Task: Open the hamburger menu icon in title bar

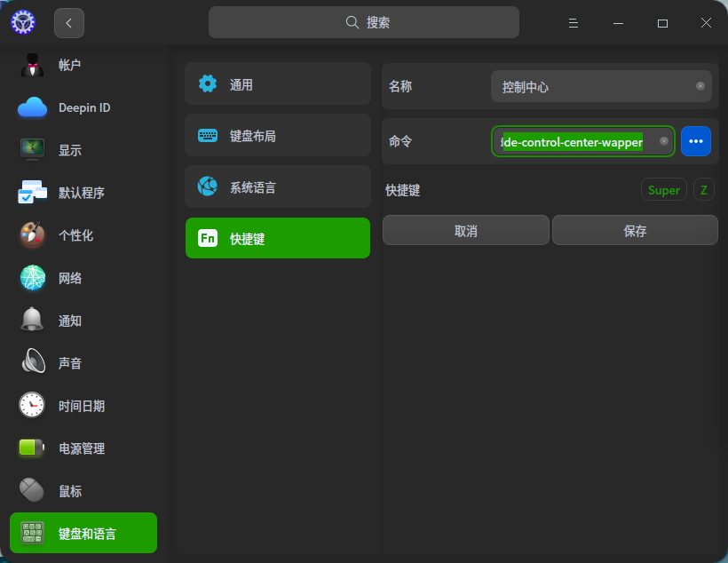Action: tap(574, 23)
